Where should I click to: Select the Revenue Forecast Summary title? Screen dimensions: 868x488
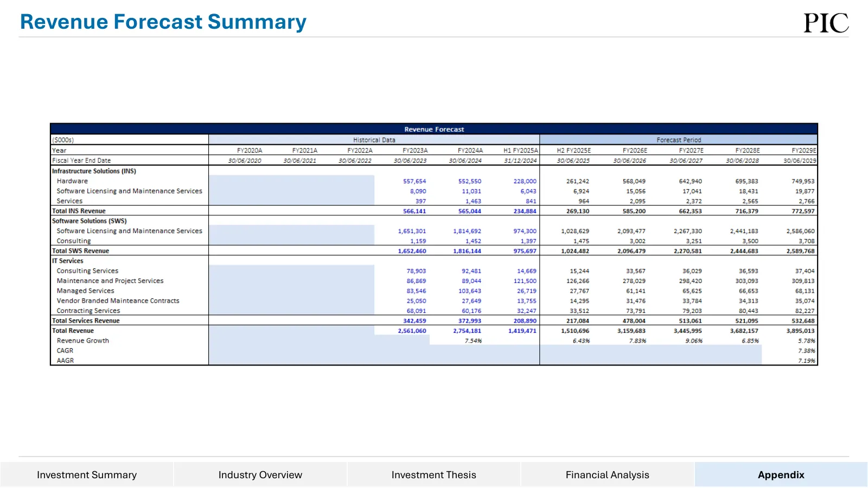tap(163, 22)
